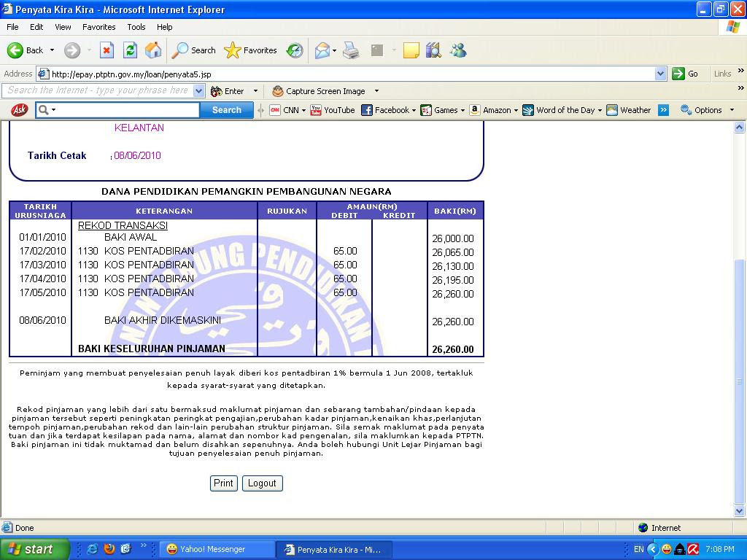Click BAKI AKHIR DIKEMASKINI row text

(x=163, y=321)
